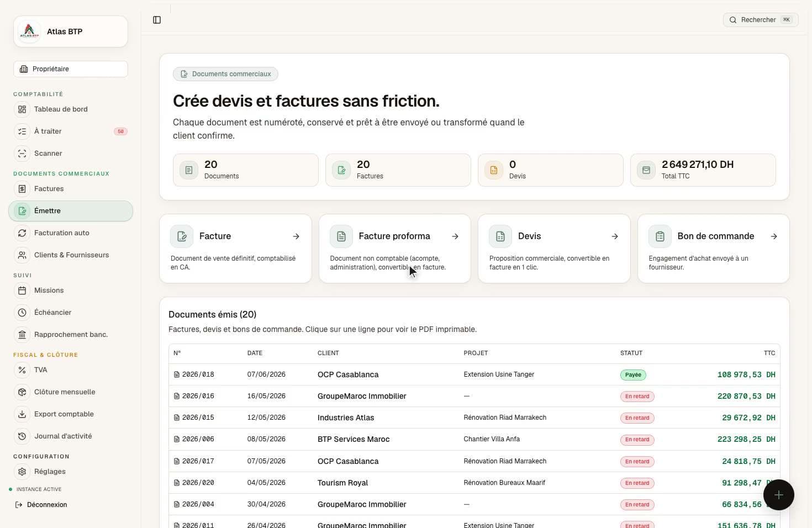Image resolution: width=812 pixels, height=528 pixels.
Task: Open the Factures menu item
Action: tap(71, 189)
